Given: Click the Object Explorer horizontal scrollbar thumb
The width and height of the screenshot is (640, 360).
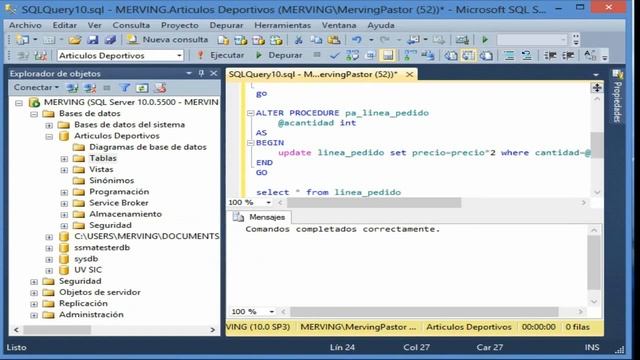Looking at the screenshot, I should [x=57, y=329].
